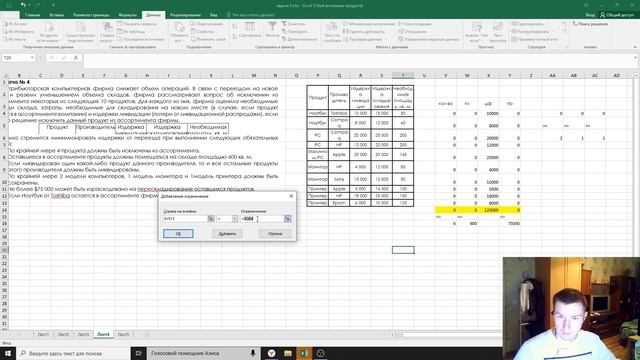Open the Проверка данных data validation dropdown

pos(366,39)
